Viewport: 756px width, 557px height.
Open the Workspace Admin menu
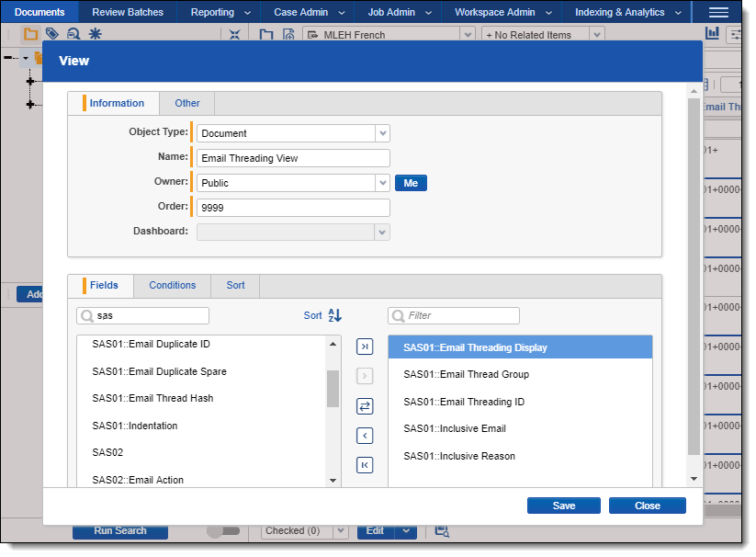pos(503,12)
